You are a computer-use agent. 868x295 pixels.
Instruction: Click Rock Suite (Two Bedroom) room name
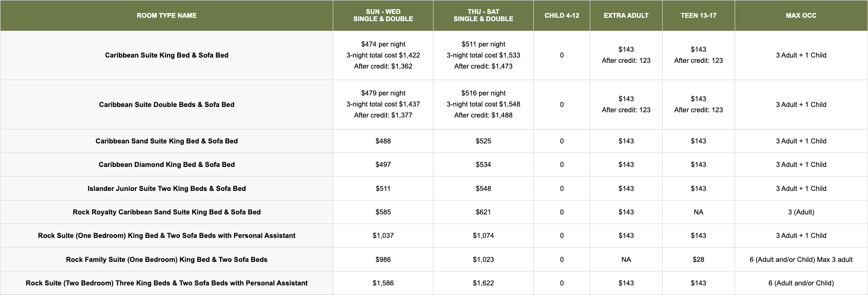(166, 283)
